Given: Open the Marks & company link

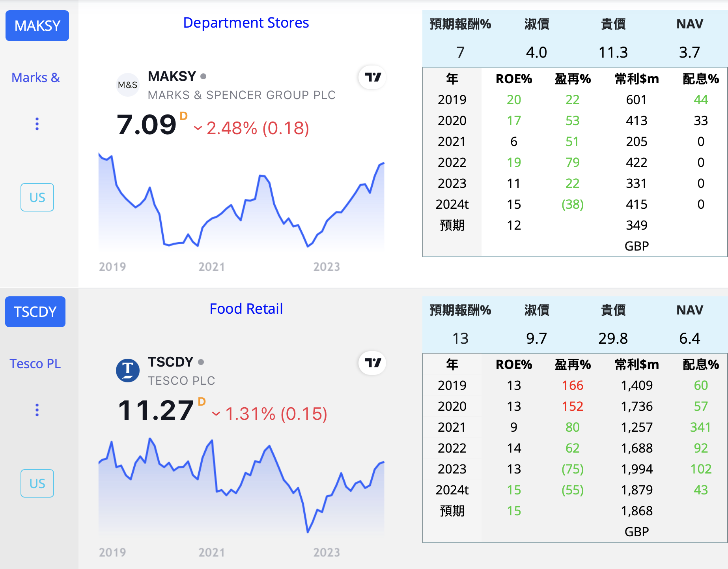Looking at the screenshot, I should point(35,78).
